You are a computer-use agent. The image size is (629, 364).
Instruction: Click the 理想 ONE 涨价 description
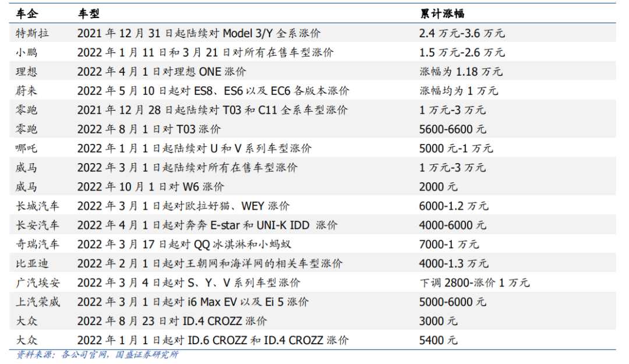click(162, 72)
